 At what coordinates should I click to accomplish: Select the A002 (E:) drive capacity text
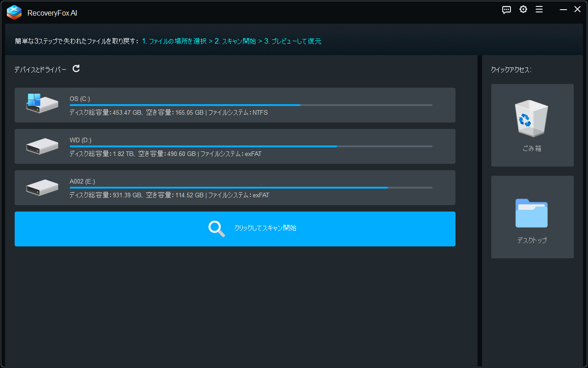169,195
